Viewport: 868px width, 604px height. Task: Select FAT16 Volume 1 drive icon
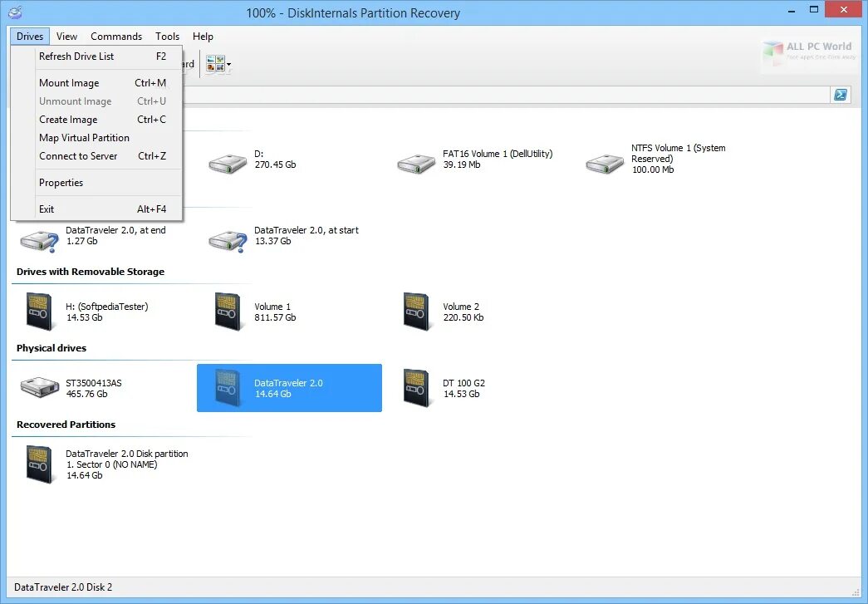(x=416, y=164)
